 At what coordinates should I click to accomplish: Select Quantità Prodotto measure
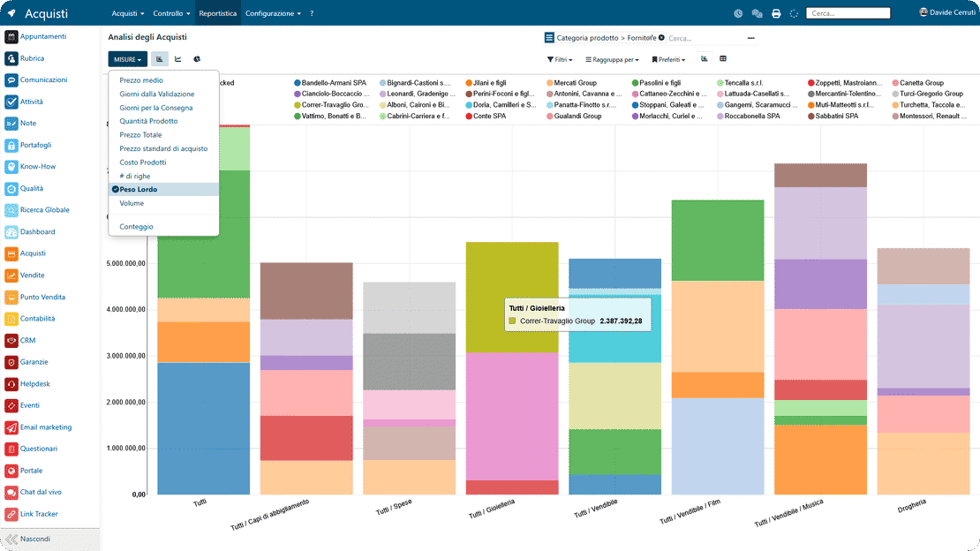(148, 121)
